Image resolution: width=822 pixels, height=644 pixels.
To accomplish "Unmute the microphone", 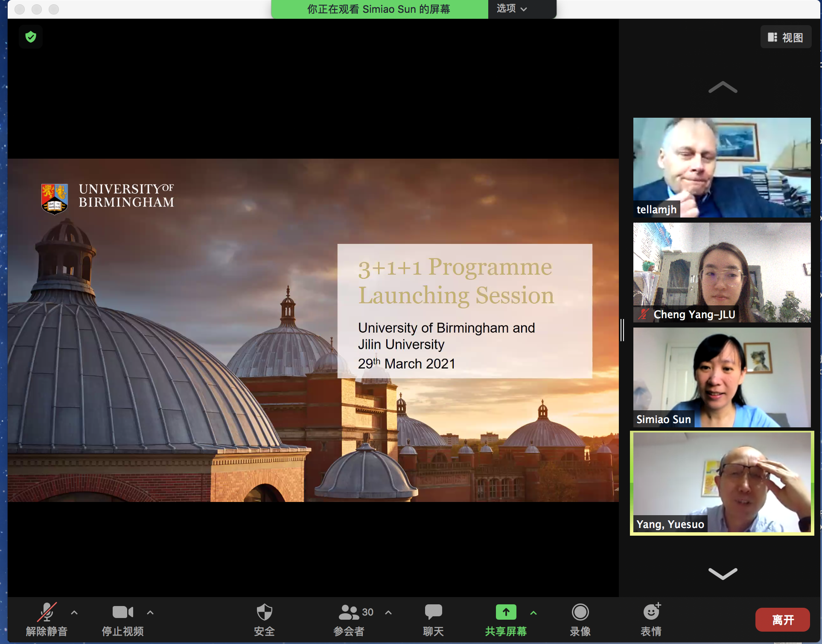I will tap(47, 612).
